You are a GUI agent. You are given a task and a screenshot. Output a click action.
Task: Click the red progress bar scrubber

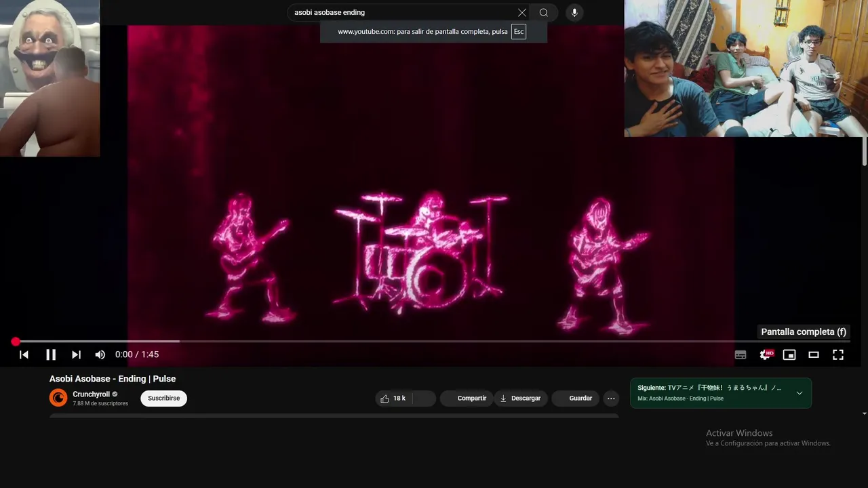[x=16, y=342]
